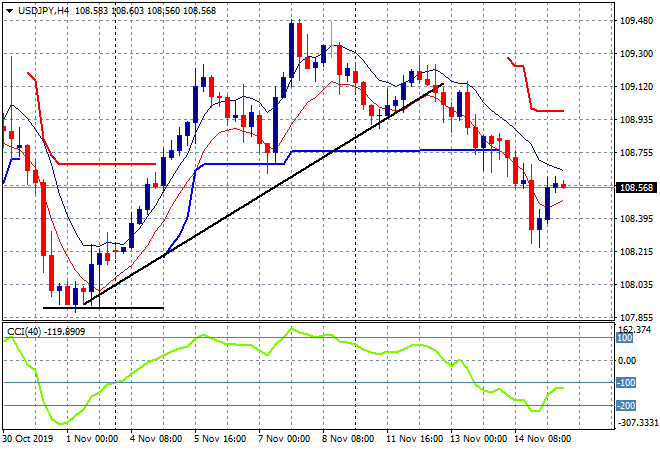
Task: Click the 108.395 price axis label
Action: (x=636, y=218)
